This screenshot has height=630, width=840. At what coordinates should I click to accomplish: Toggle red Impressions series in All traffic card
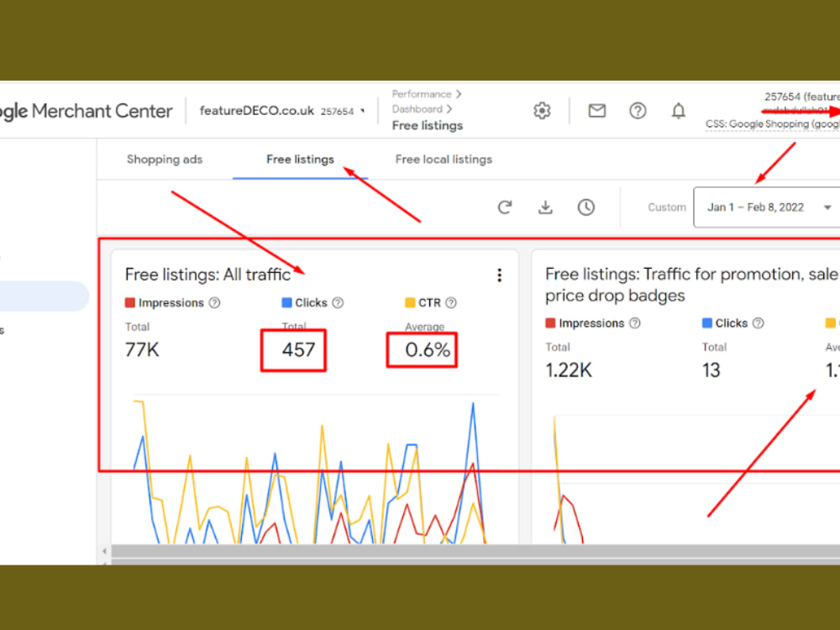click(129, 302)
